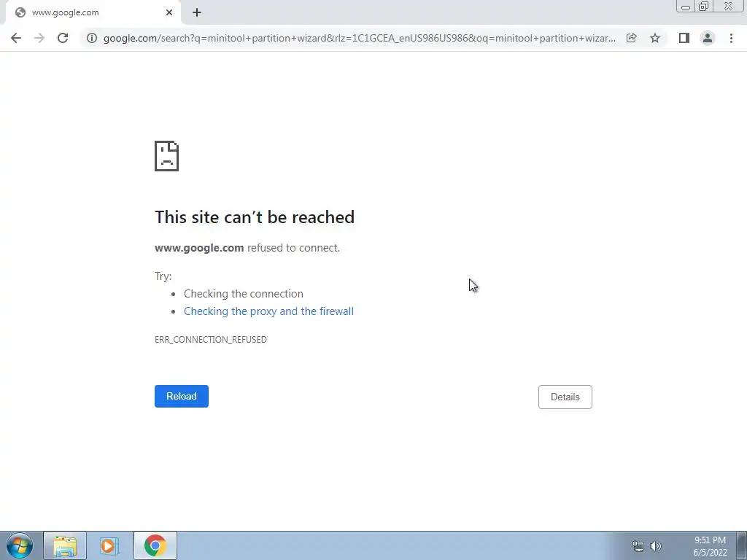Open the Windows Start menu
The image size is (747, 560).
click(x=20, y=545)
